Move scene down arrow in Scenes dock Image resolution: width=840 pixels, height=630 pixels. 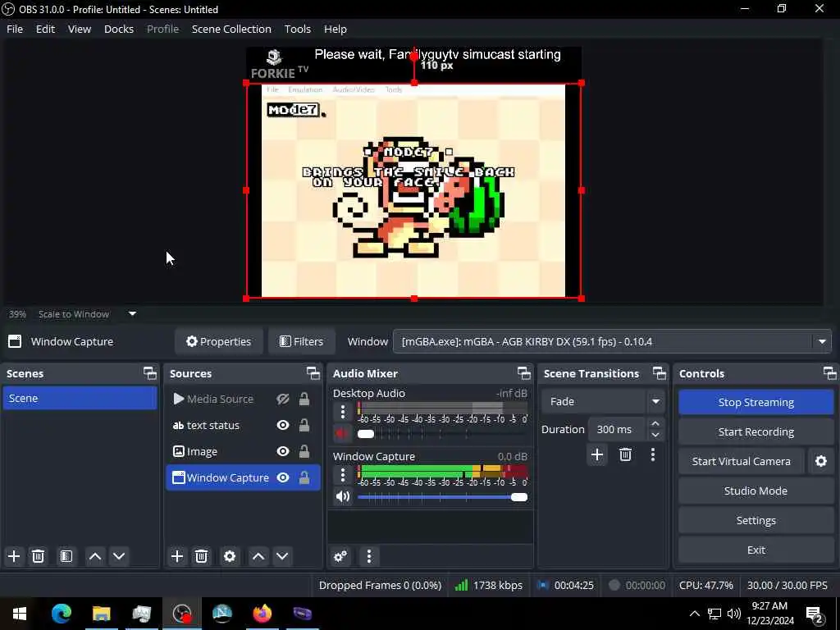(119, 556)
